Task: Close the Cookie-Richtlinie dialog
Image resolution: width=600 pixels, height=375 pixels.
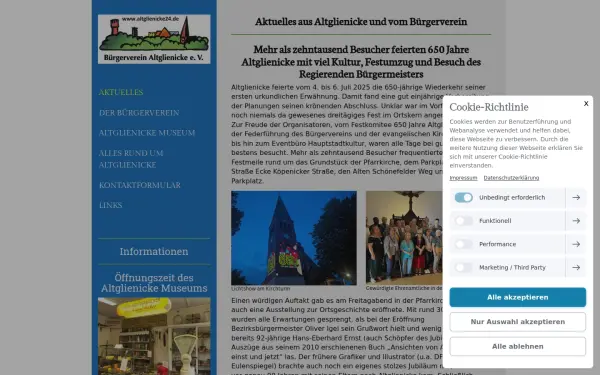Action: [586, 103]
